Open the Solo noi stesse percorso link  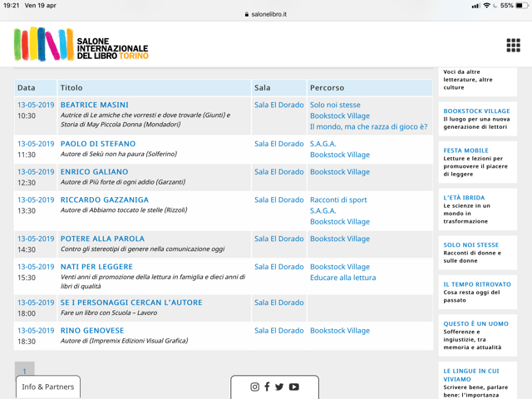[335, 105]
